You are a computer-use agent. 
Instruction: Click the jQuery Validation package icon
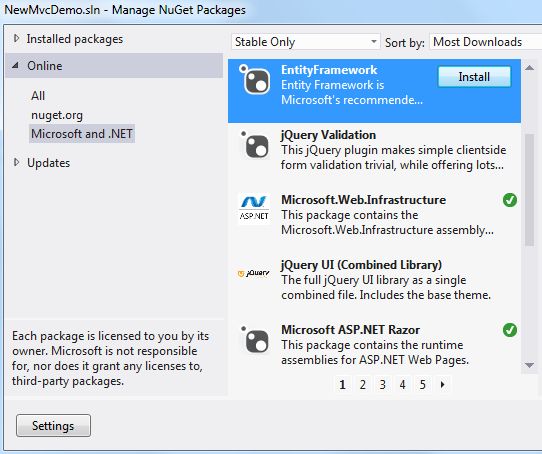[x=255, y=145]
